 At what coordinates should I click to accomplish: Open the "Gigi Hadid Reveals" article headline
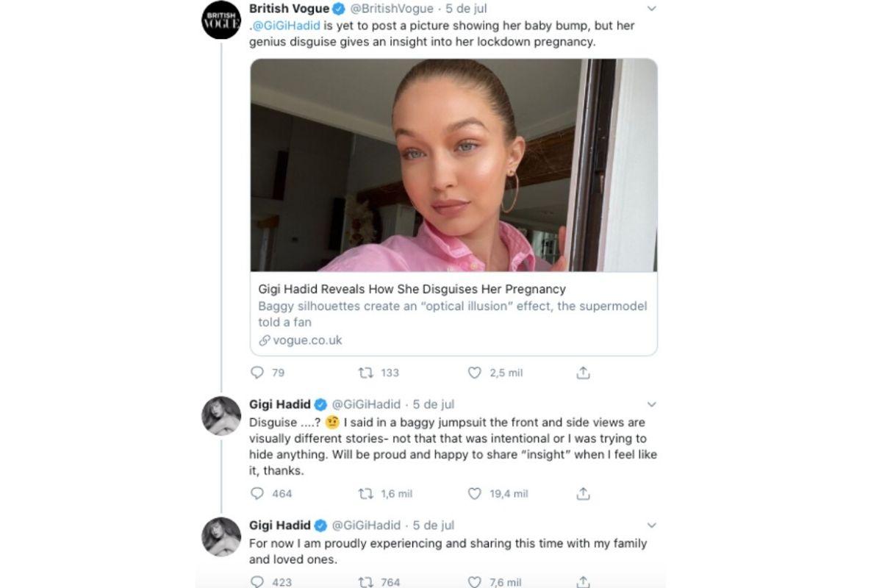pos(412,289)
